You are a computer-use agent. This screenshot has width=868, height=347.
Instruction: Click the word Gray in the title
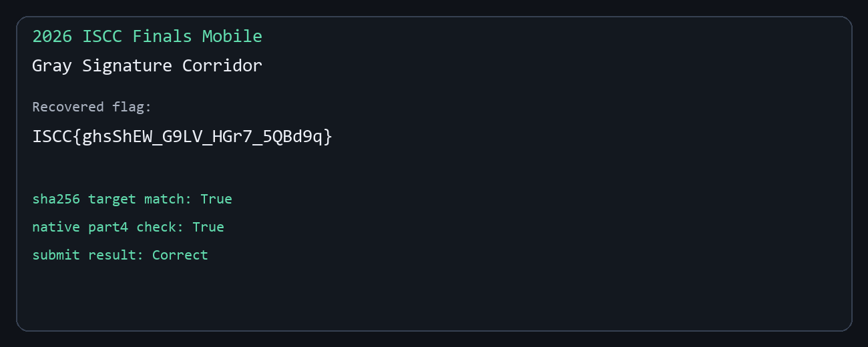point(52,65)
